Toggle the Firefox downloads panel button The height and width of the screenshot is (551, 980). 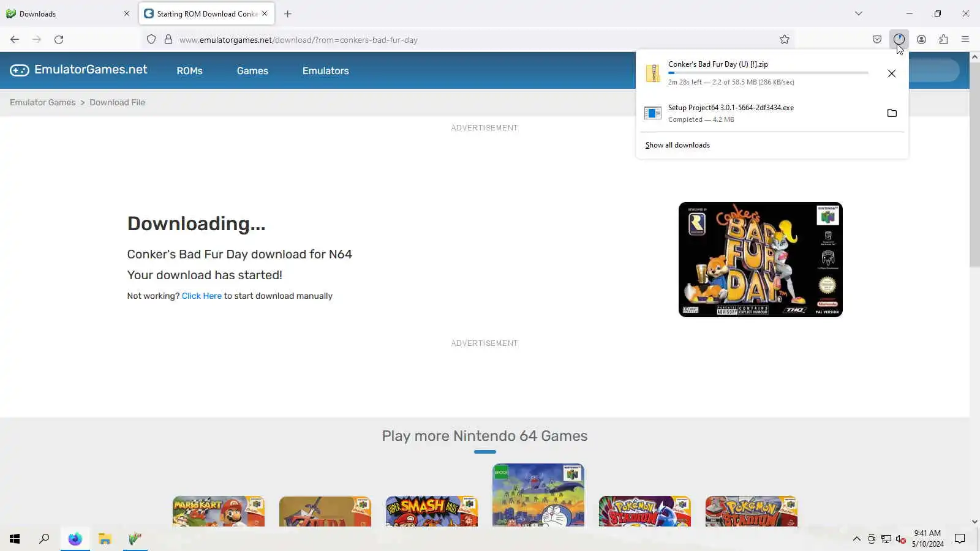899,40
